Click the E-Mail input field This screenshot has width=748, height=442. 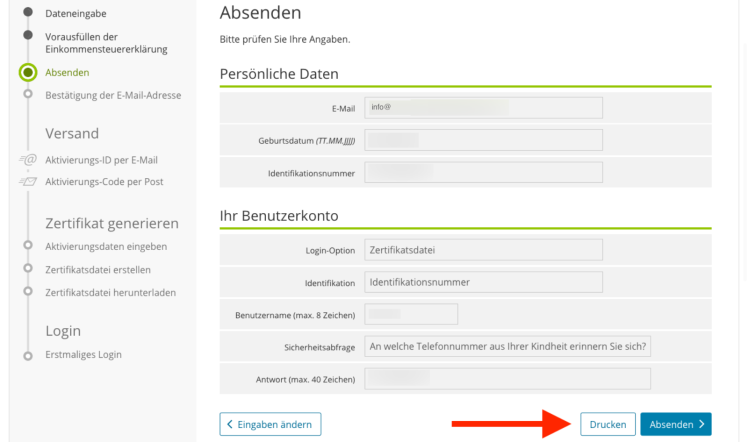coord(484,107)
